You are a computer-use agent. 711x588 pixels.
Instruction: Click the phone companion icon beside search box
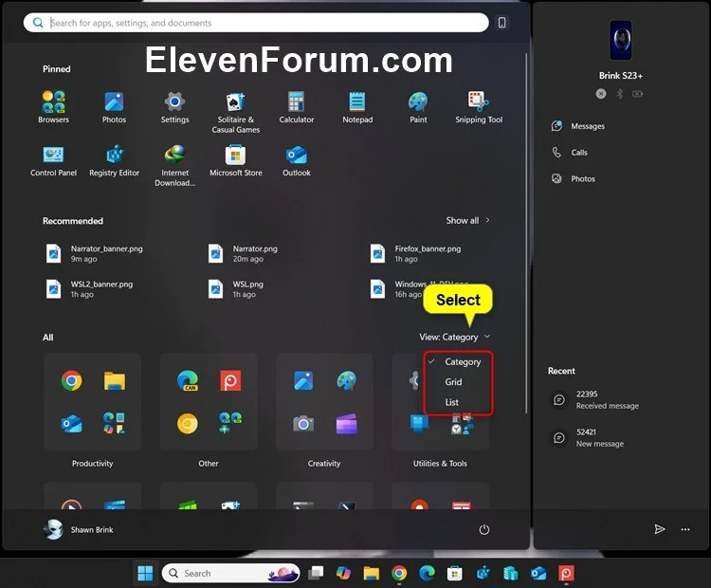pos(501,22)
